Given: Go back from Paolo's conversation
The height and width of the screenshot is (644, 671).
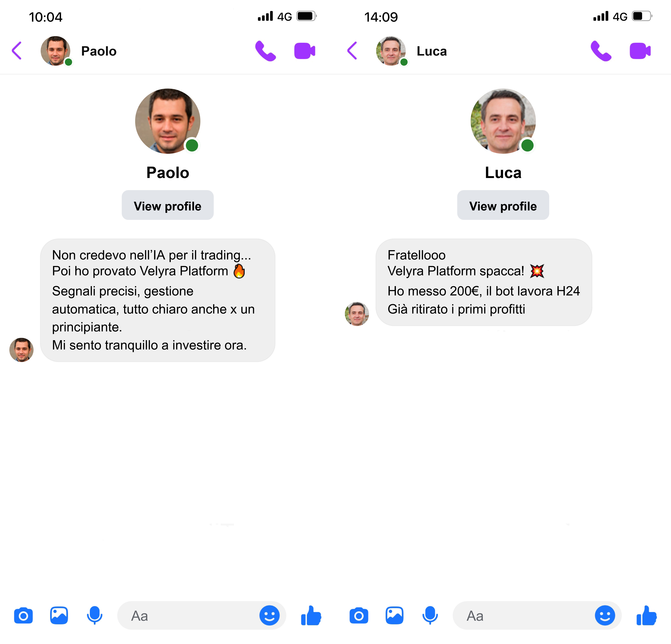Looking at the screenshot, I should tap(17, 51).
